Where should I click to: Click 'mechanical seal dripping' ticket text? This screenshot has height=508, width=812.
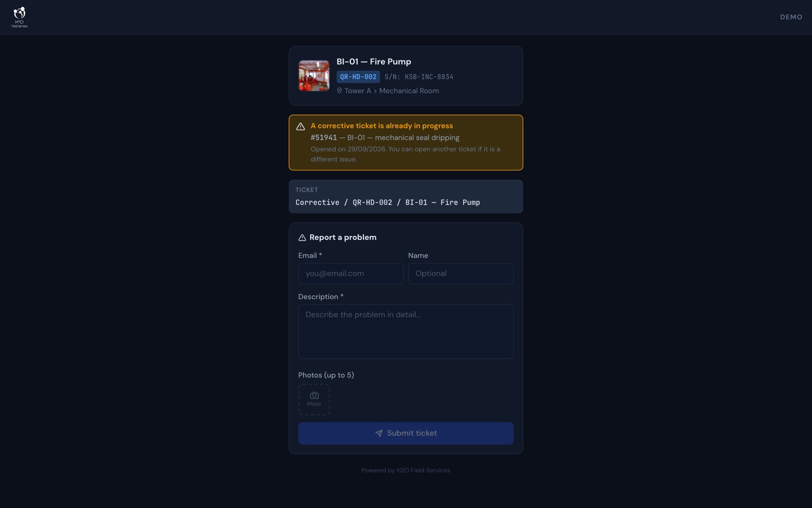tap(417, 138)
